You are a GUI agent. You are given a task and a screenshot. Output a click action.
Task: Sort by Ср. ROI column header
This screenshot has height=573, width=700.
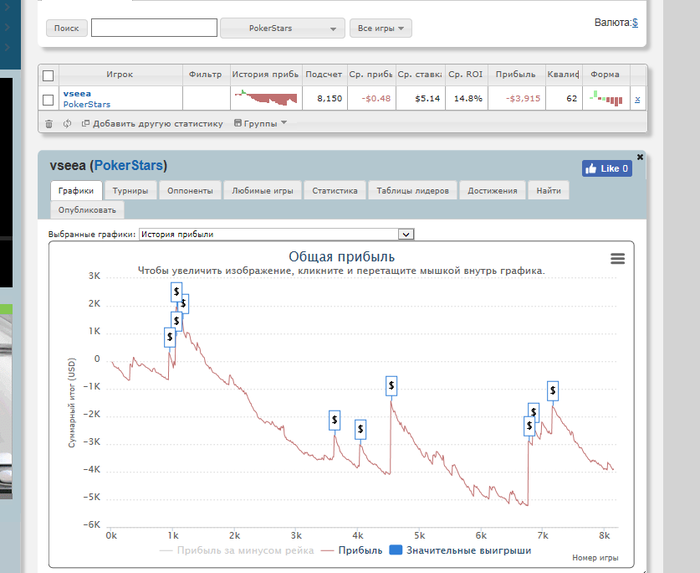pyautogui.click(x=465, y=75)
